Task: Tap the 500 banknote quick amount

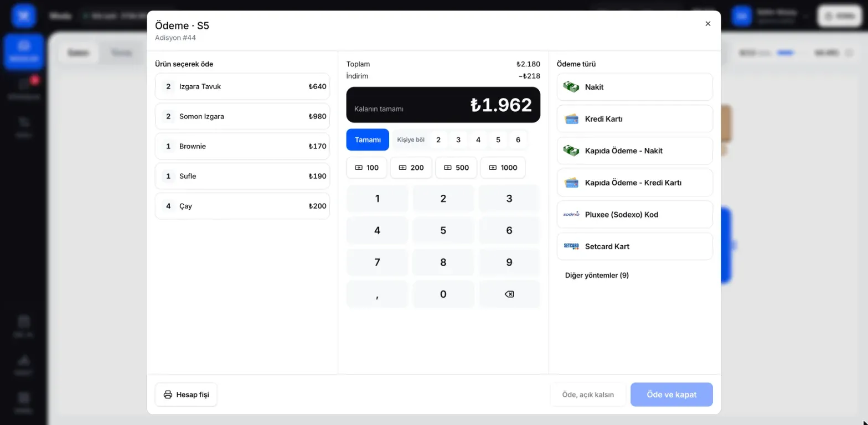Action: click(456, 168)
